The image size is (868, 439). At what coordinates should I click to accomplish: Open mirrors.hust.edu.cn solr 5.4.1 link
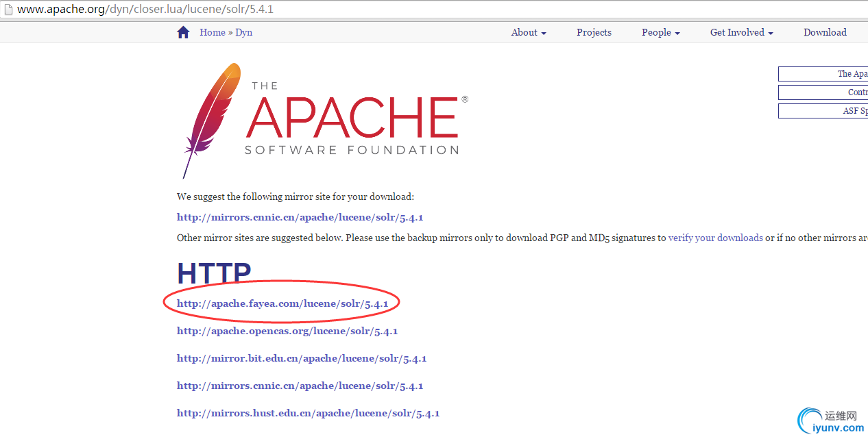(x=309, y=413)
